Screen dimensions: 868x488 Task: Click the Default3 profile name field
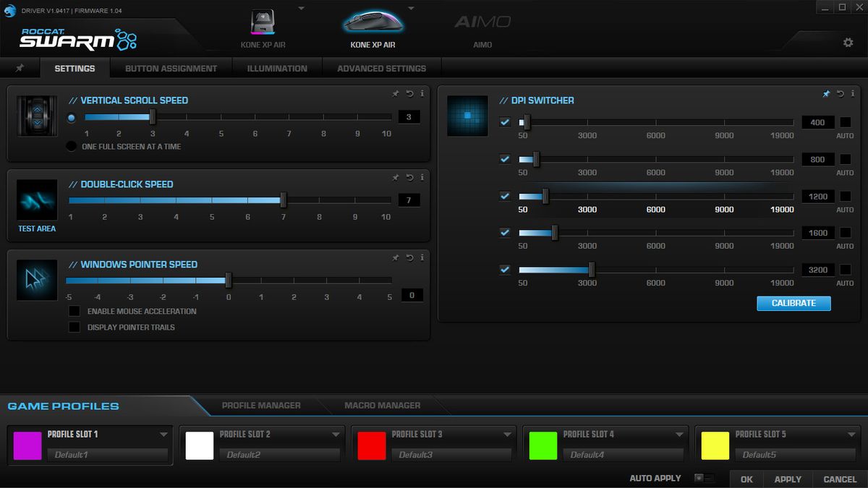tap(451, 455)
